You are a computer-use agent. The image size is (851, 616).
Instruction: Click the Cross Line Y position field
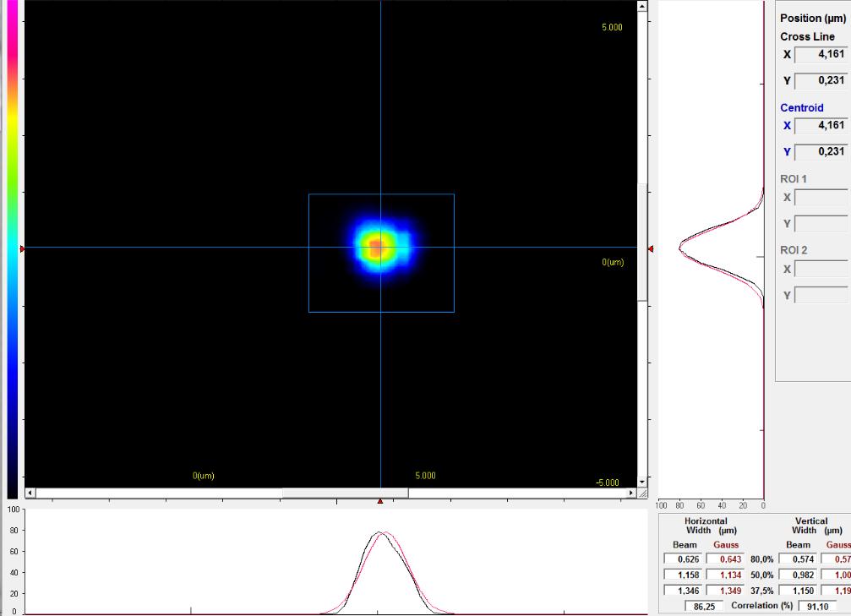click(821, 81)
